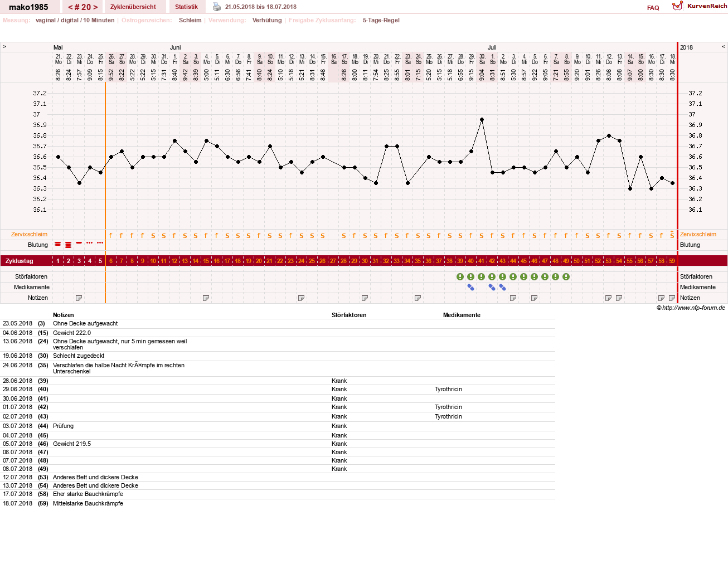Click the Medikamente pill icon on day 43
This screenshot has width=728, height=564.
click(503, 288)
